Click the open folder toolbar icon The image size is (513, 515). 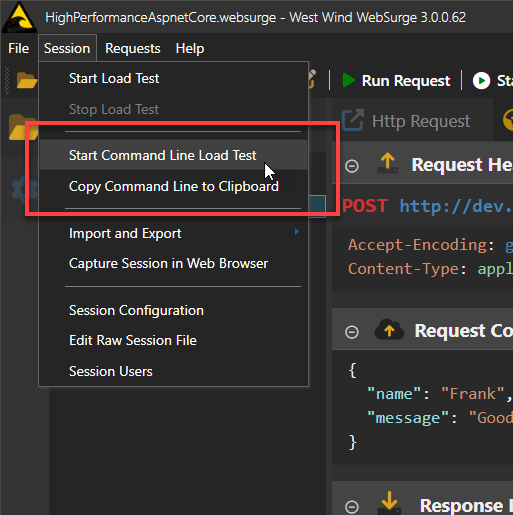[27, 80]
